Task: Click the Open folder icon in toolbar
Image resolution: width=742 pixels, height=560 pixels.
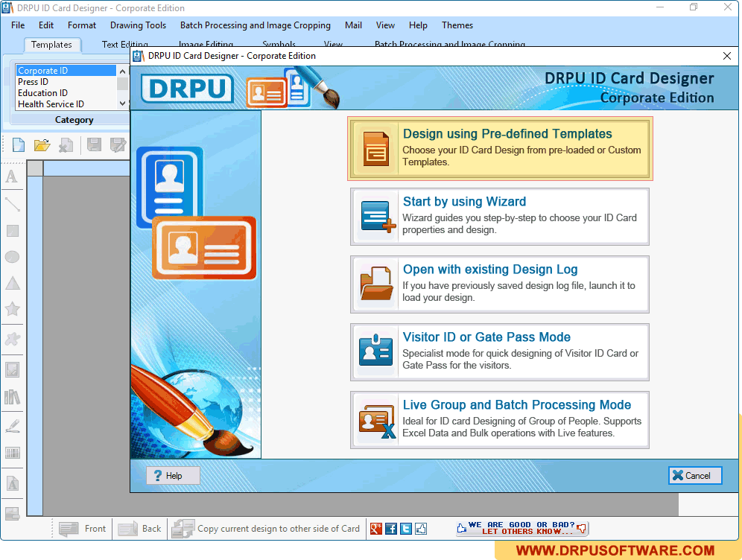Action: (x=42, y=144)
